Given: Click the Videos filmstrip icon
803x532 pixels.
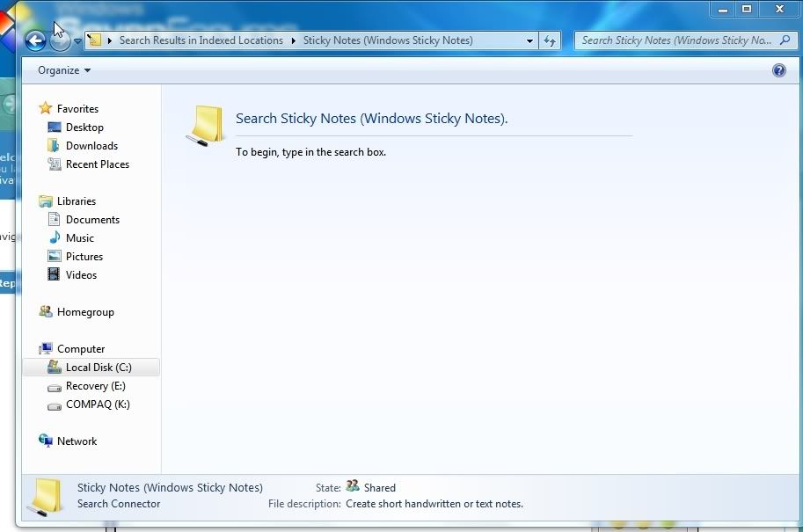Looking at the screenshot, I should [54, 274].
